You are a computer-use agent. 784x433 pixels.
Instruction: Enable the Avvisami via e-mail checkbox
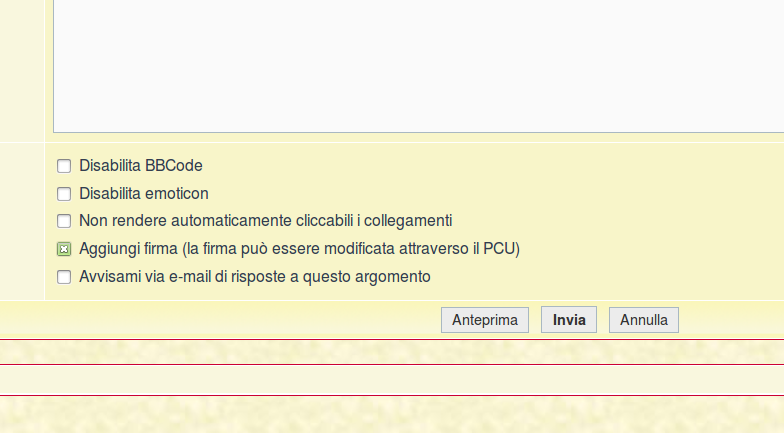pos(64,277)
